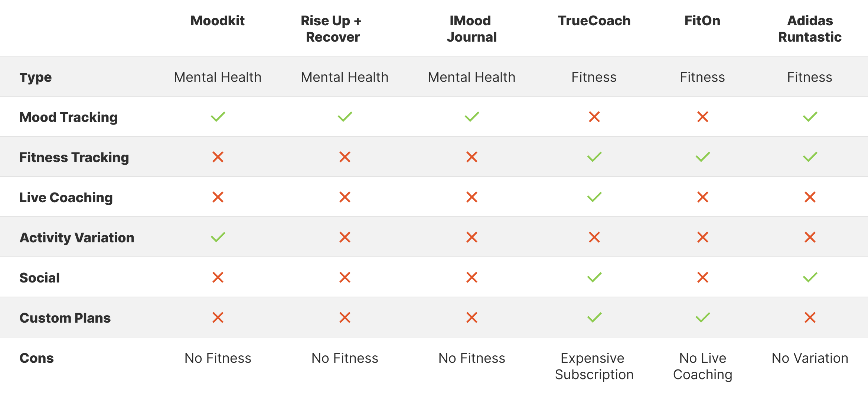Click Adidas Runtastic's Social checkmark
The image size is (868, 394).
click(x=810, y=277)
